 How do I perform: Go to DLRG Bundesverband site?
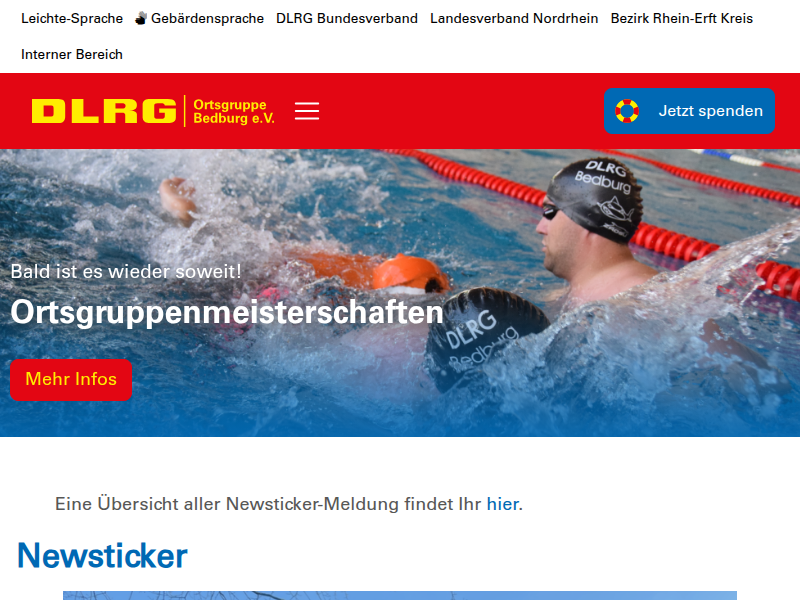(347, 18)
